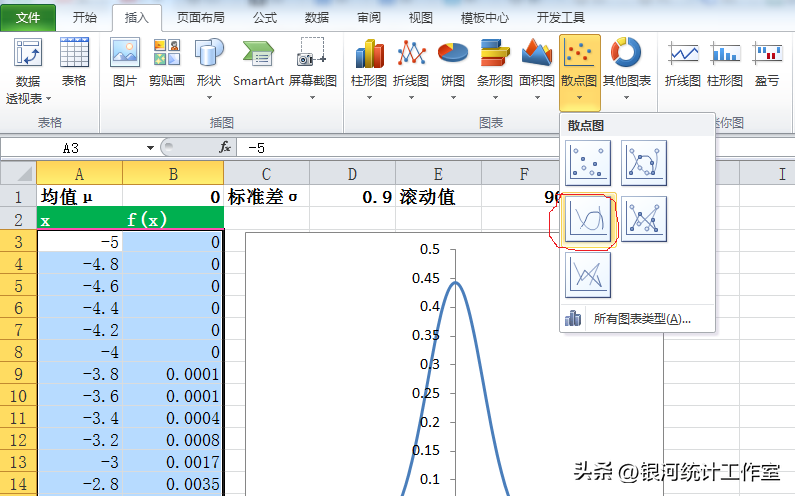This screenshot has width=795, height=496.
Task: Select scatter with straight lines and markers
Action: (644, 219)
